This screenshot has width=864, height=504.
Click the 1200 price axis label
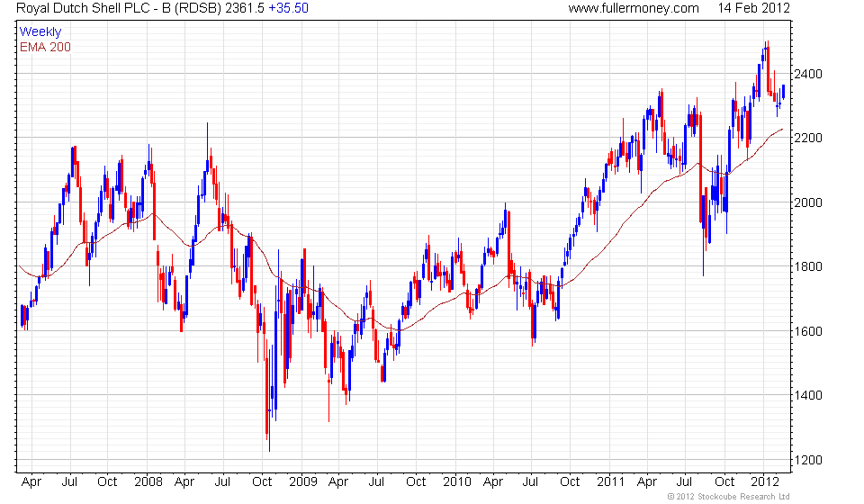pos(808,460)
